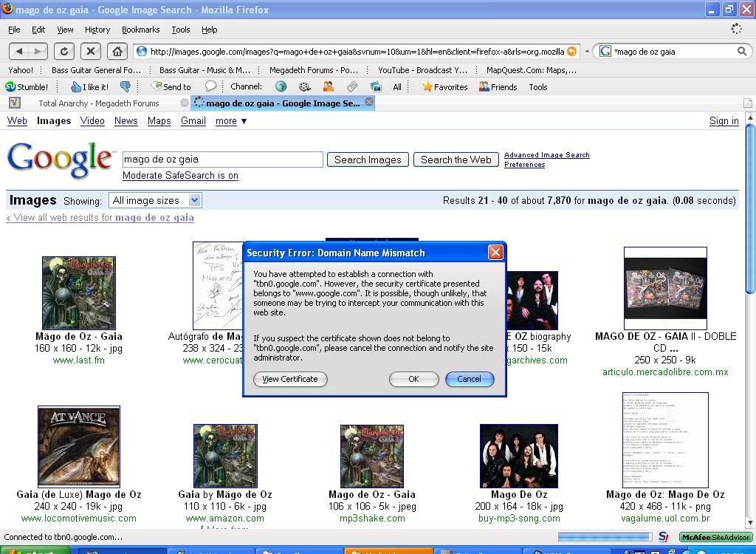Click the page loading progress bar in status bar
756x554 pixels.
tap(605, 537)
